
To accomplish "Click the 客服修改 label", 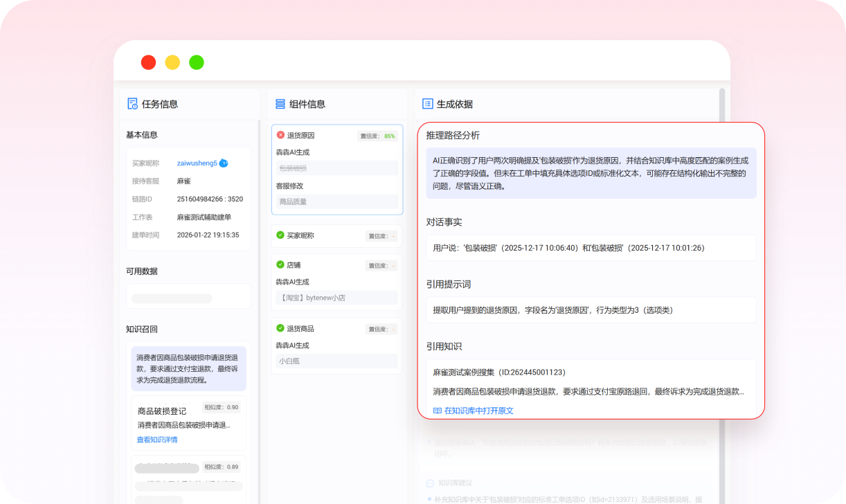I will [x=289, y=186].
